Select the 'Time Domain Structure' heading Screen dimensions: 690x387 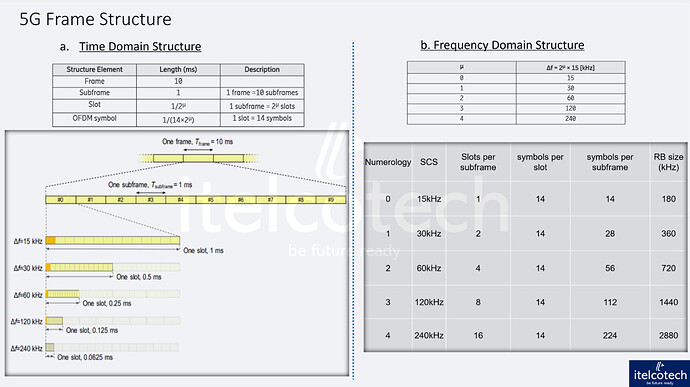[x=140, y=47]
